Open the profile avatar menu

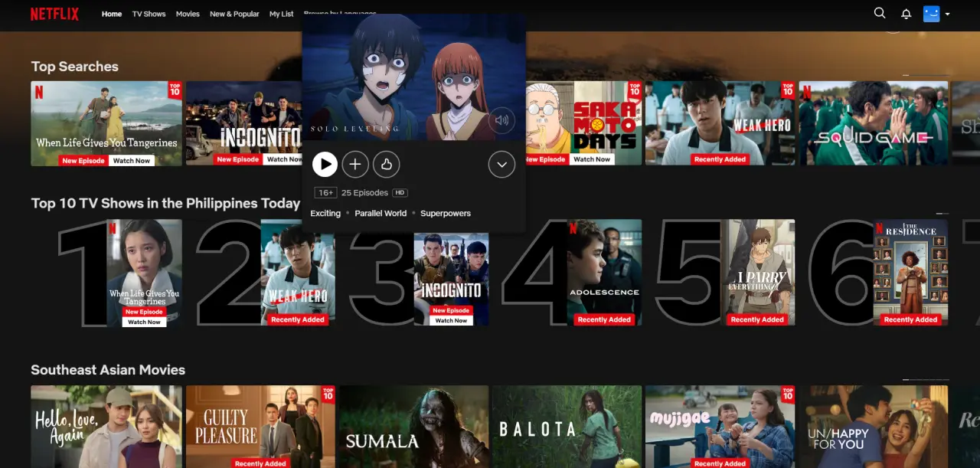[931, 14]
